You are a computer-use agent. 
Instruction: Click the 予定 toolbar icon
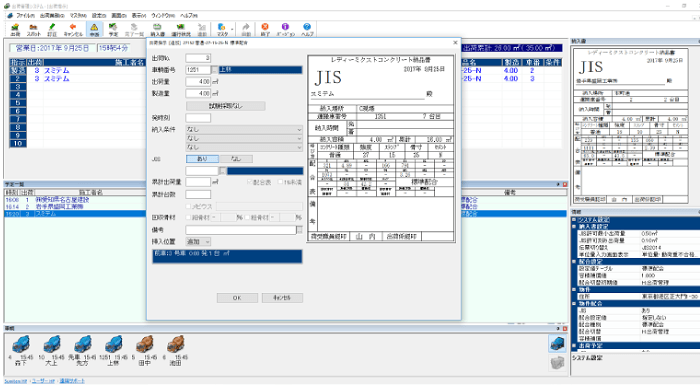(x=113, y=29)
